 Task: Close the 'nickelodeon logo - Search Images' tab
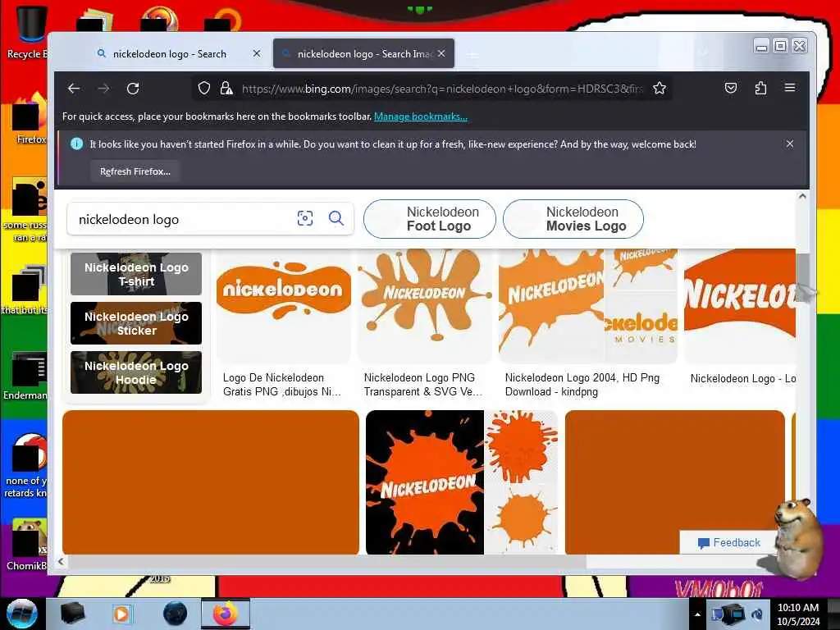[441, 53]
